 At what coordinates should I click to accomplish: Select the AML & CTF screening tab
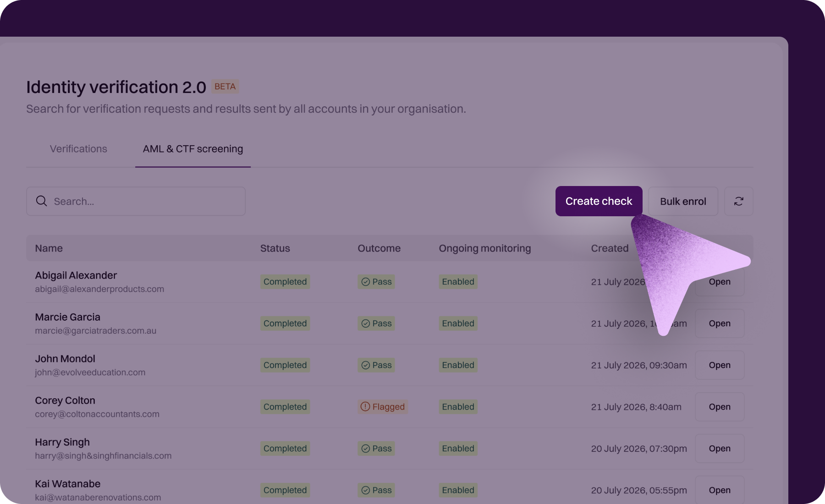193,149
